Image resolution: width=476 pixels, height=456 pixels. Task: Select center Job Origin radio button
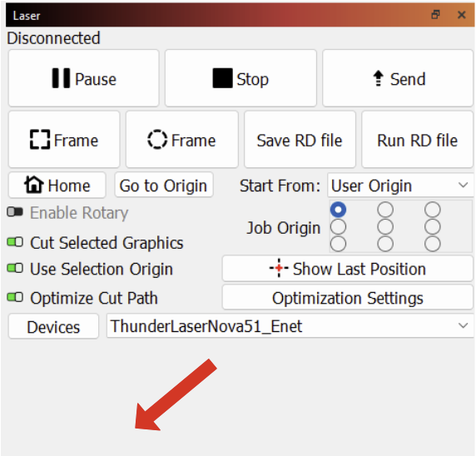(385, 227)
